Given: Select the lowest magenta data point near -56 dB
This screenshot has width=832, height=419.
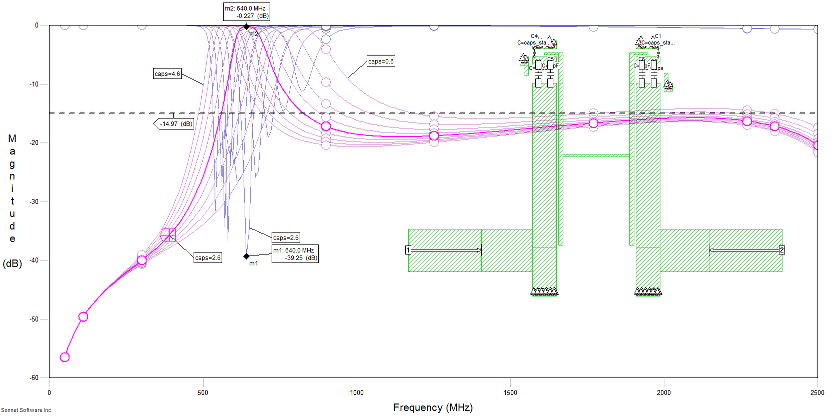Looking at the screenshot, I should (x=65, y=357).
